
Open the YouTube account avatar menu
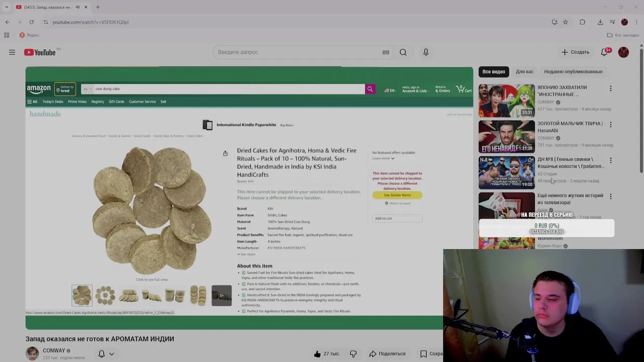623,52
